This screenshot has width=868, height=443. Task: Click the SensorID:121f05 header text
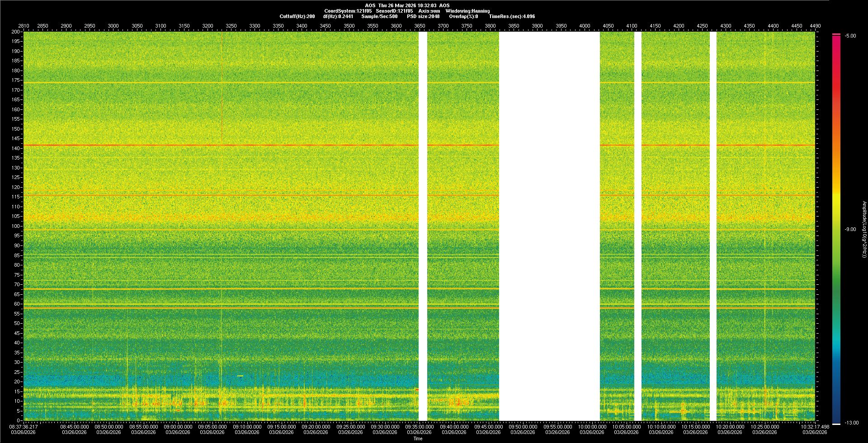click(394, 11)
